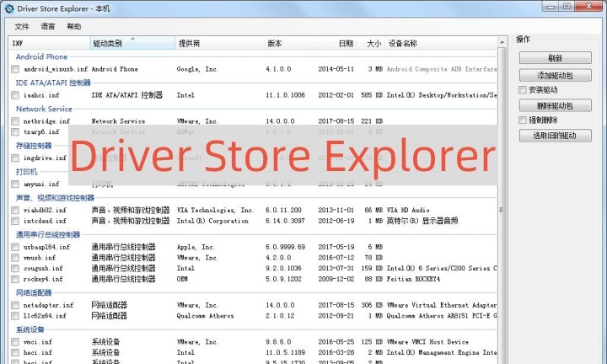Click the 删除驱动包 button
The image size is (607, 364).
click(x=555, y=105)
